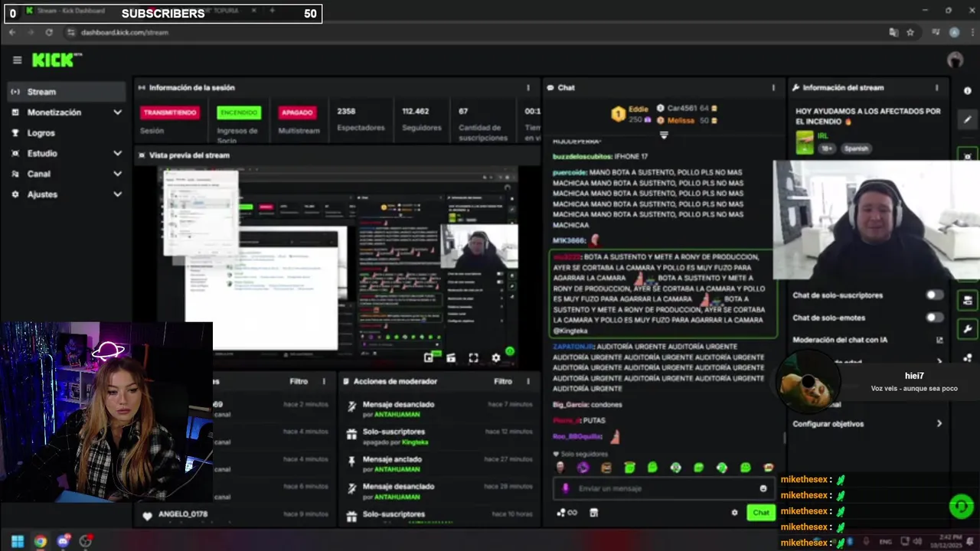
Task: Expand the Monetización sidebar section
Action: click(67, 112)
